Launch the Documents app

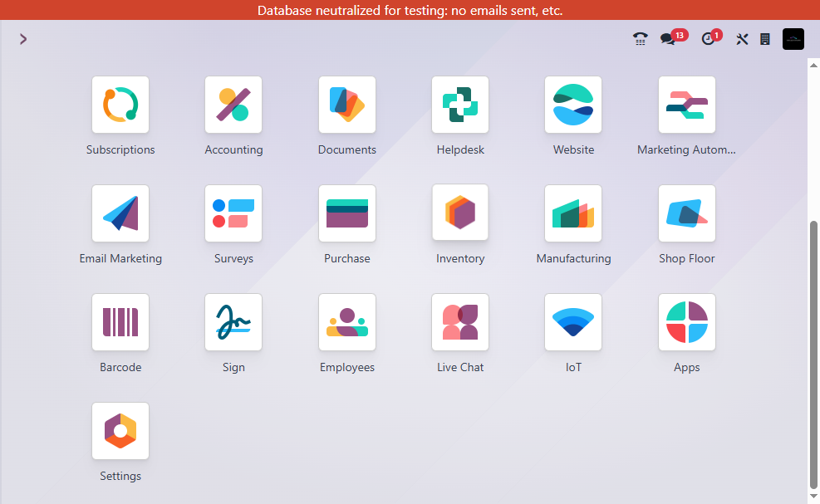tap(347, 105)
